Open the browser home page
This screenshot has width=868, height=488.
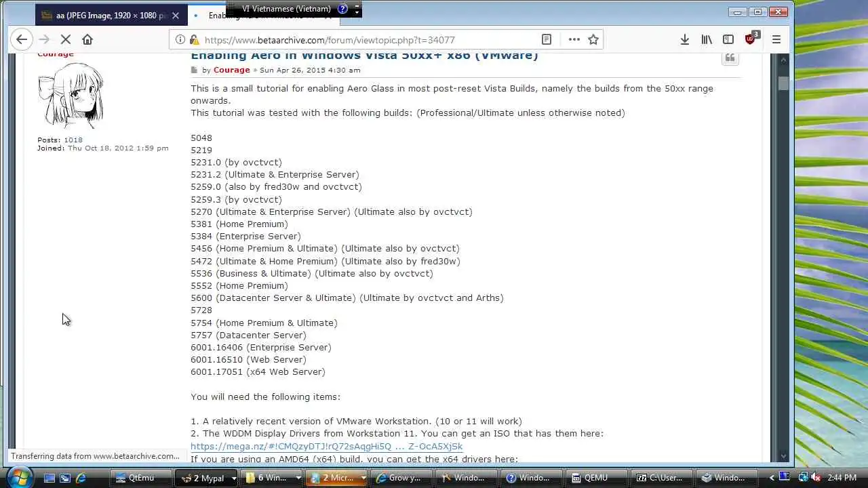tap(87, 39)
